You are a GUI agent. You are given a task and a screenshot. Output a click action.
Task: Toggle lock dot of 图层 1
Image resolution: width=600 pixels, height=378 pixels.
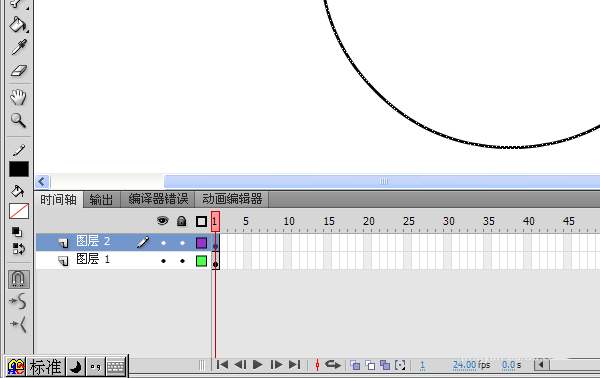183,261
